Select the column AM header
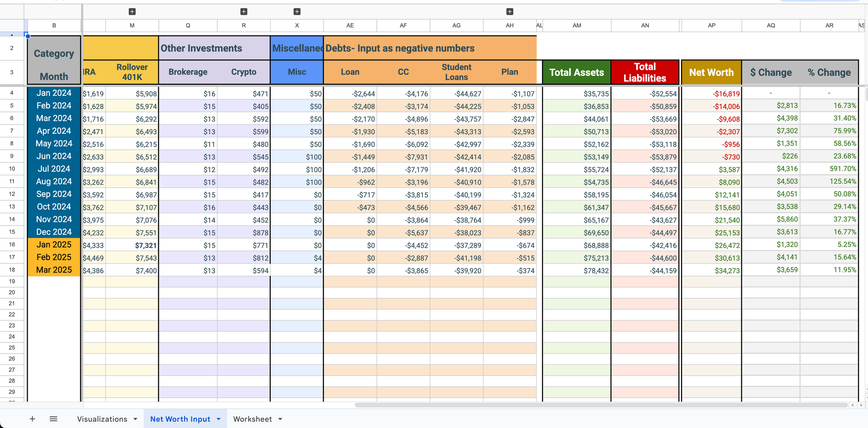The height and width of the screenshot is (428, 868). tap(577, 25)
